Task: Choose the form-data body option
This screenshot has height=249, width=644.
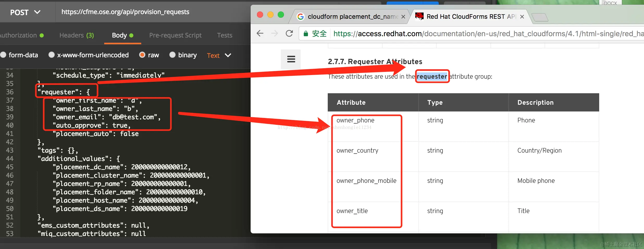Action: coord(3,55)
